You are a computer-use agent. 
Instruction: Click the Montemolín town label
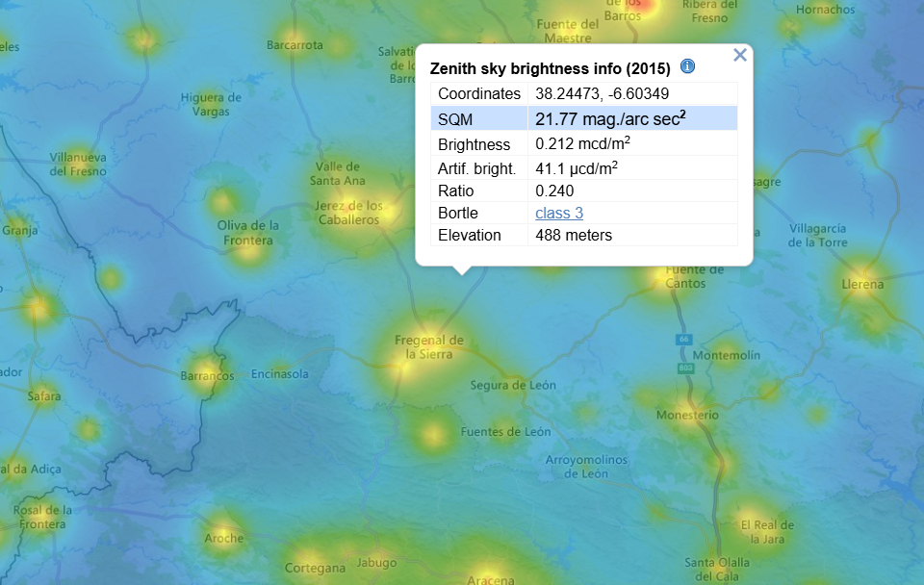pyautogui.click(x=727, y=355)
